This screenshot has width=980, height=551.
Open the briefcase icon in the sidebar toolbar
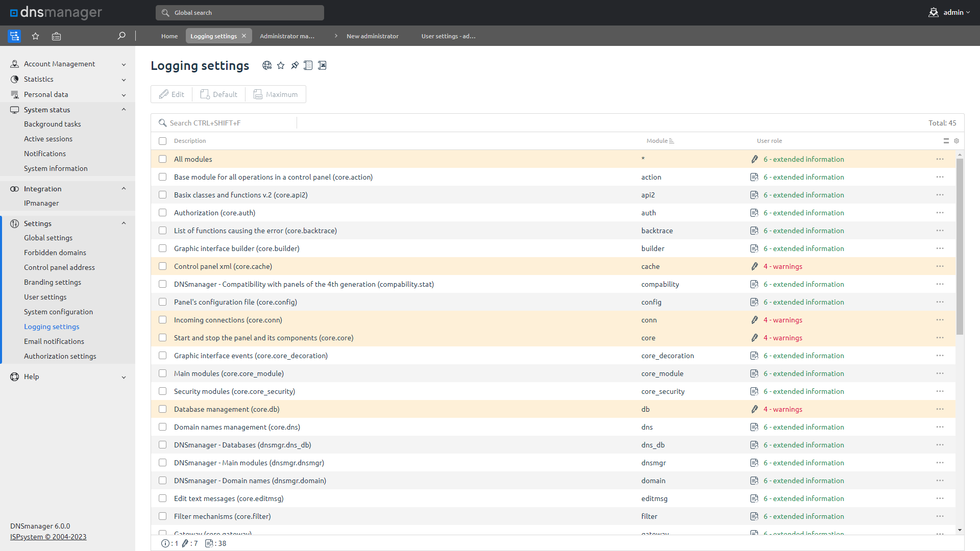tap(56, 36)
